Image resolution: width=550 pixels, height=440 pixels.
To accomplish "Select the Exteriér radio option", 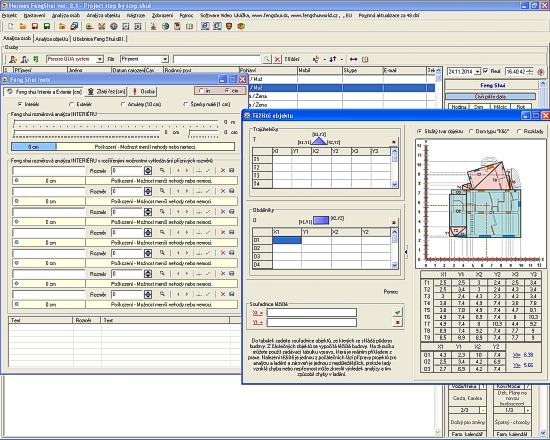I will pos(72,104).
